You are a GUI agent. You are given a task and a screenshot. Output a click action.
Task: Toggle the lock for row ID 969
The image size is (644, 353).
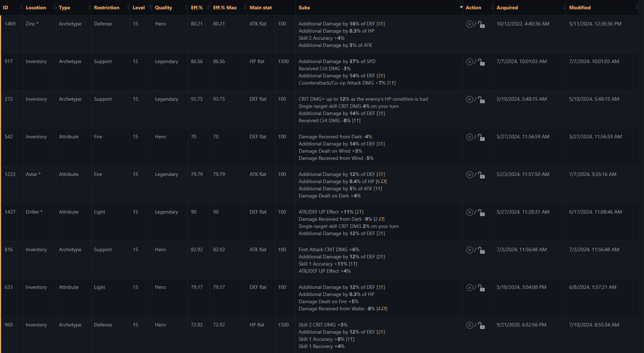click(x=481, y=325)
